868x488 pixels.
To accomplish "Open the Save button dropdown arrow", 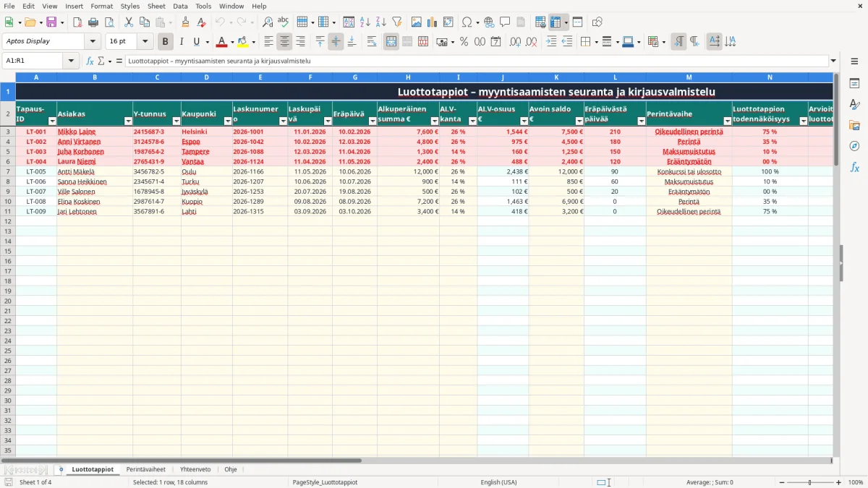I will point(62,22).
